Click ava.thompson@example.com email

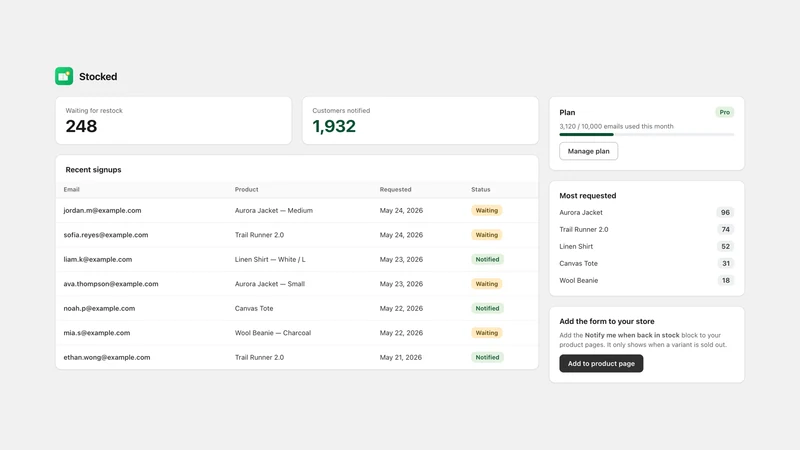(111, 284)
